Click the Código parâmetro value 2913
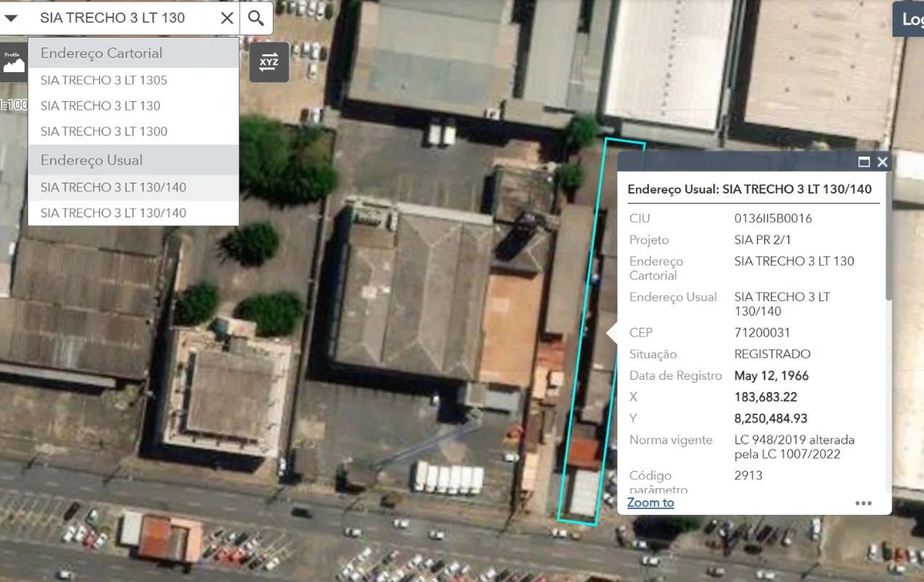The image size is (924, 582). 748,475
